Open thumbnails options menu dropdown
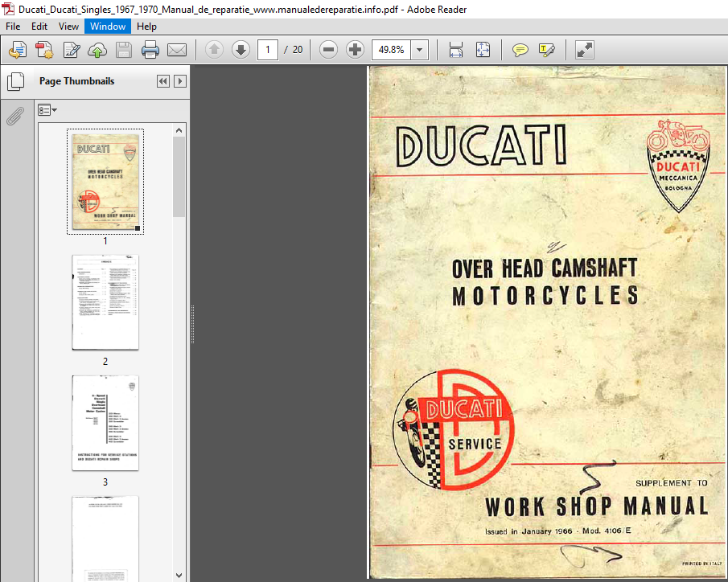728x582 pixels. point(47,110)
